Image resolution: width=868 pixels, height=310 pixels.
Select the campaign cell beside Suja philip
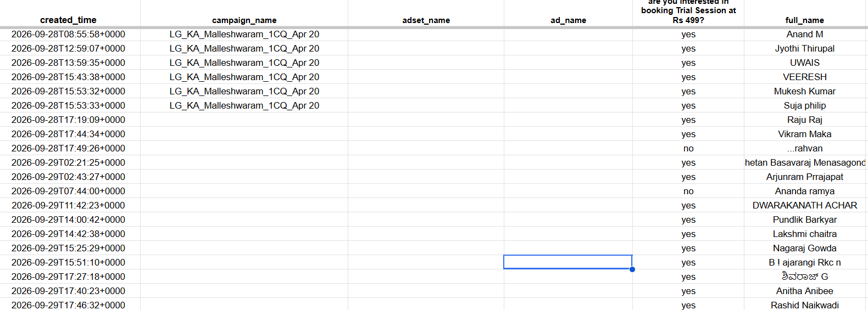244,105
